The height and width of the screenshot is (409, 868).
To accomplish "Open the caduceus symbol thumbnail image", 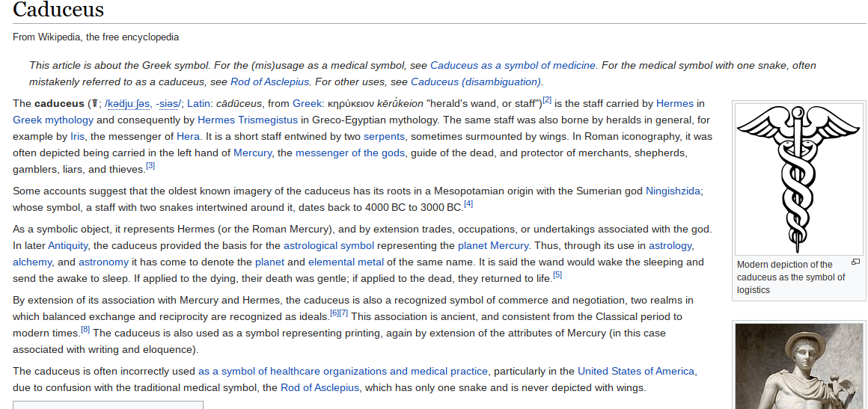I will coord(798,179).
